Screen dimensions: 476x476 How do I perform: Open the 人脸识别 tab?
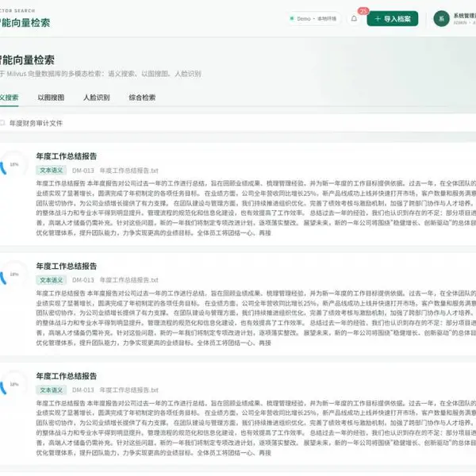pyautogui.click(x=97, y=98)
